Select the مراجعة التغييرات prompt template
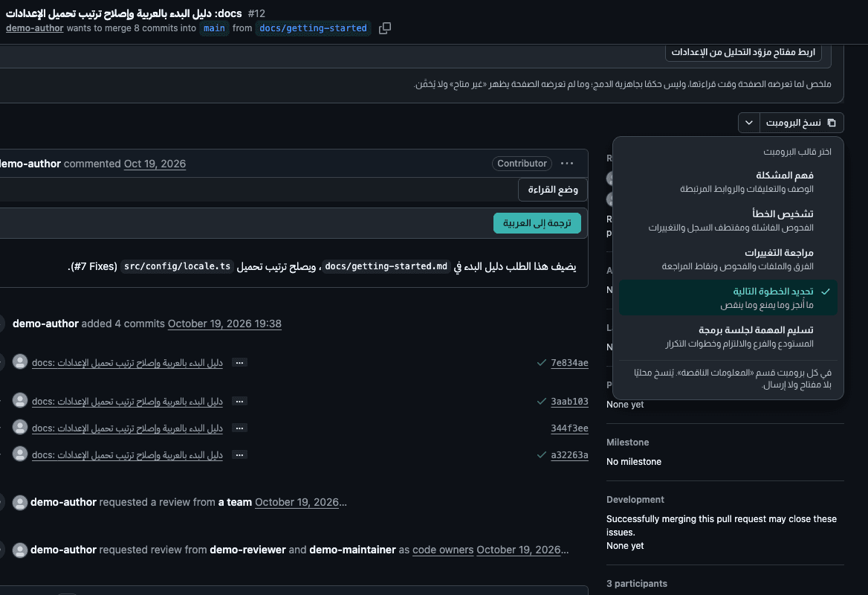The image size is (868, 595). (728, 260)
